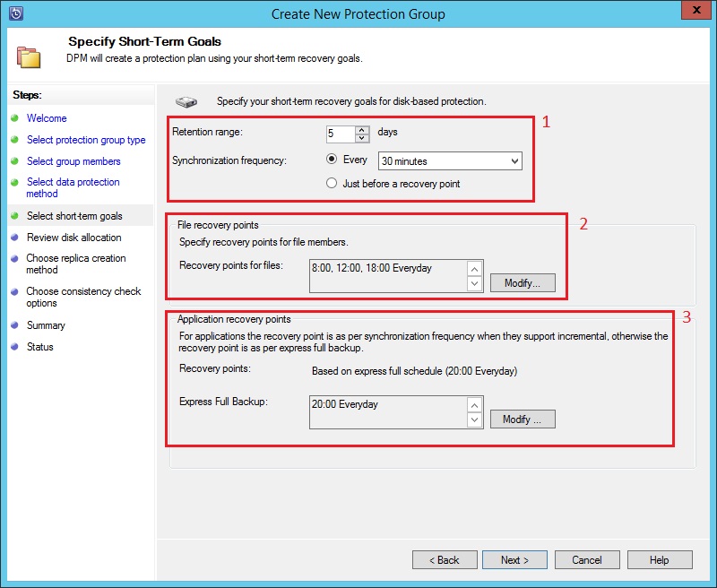Decrease retention range with the down arrow

click(x=362, y=138)
